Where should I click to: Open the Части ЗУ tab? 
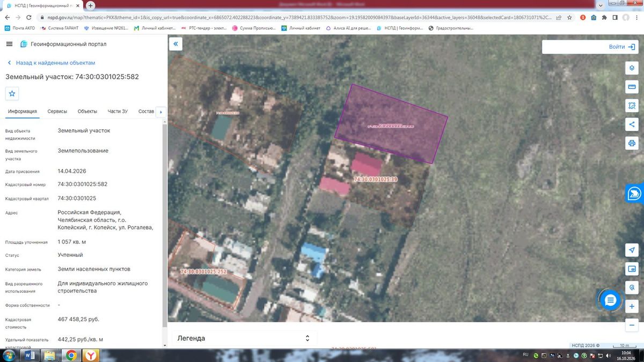pos(118,112)
